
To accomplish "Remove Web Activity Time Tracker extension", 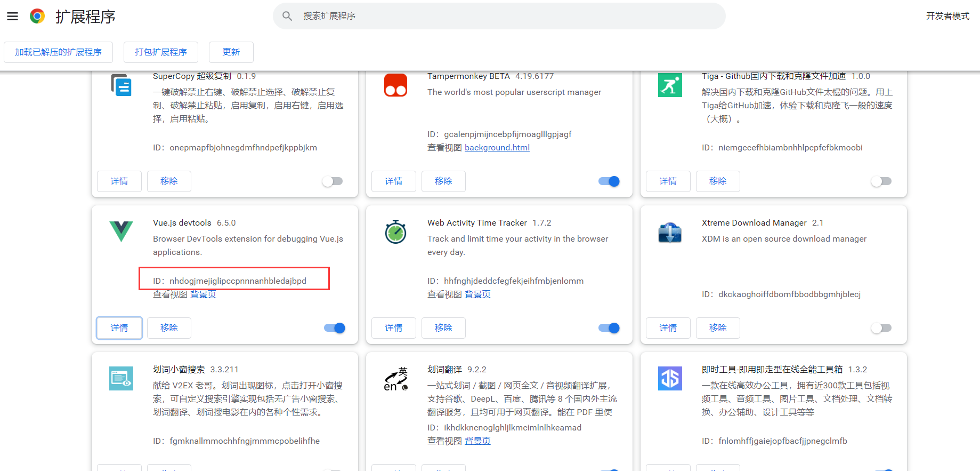I will tap(443, 328).
